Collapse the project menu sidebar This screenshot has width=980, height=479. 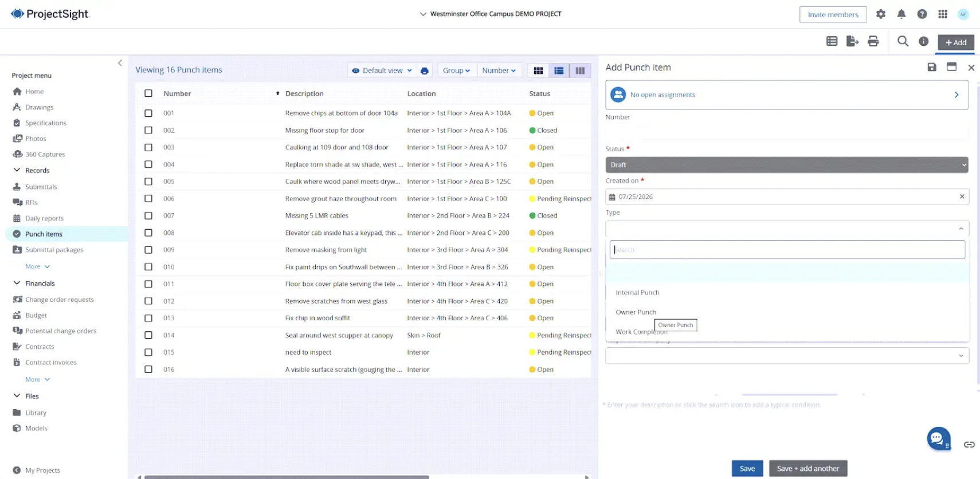pos(120,63)
